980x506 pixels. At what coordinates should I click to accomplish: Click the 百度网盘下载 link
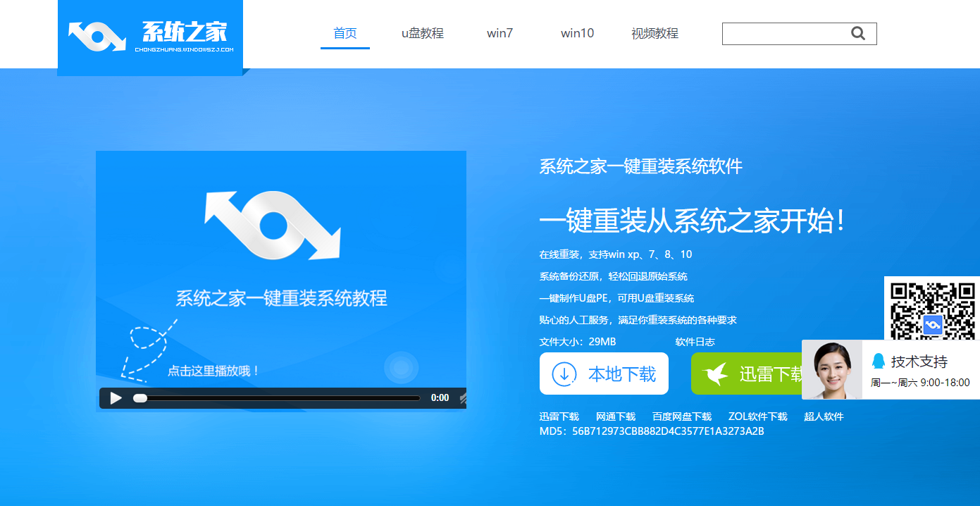pos(682,416)
